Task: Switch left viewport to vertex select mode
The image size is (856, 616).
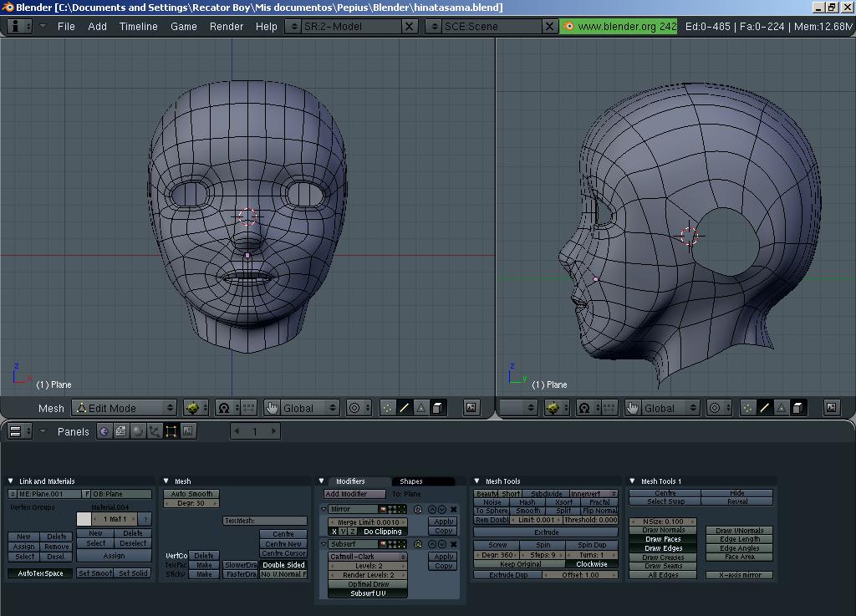Action: pyautogui.click(x=388, y=408)
